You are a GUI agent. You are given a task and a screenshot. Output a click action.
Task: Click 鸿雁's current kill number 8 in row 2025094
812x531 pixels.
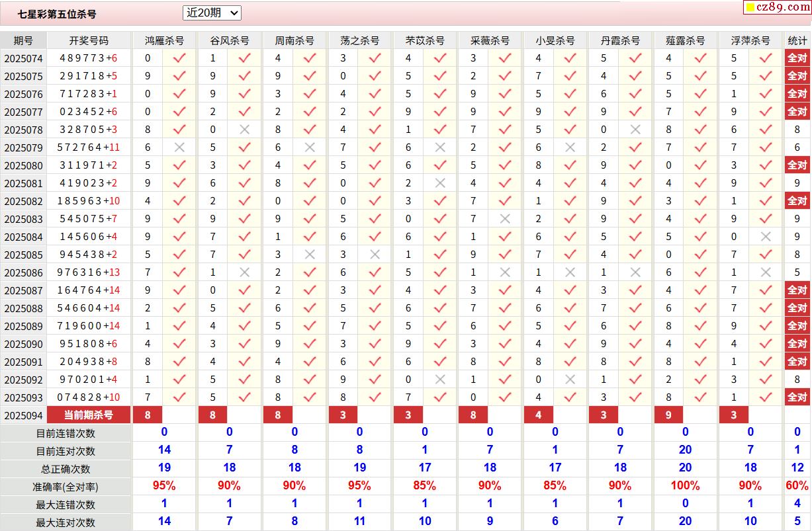tap(148, 415)
